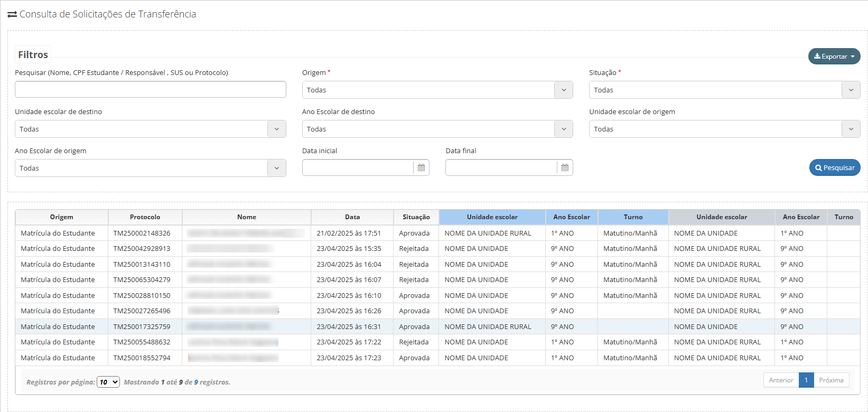Viewport: 868px width, 412px height.
Task: Click date 23/04/2025 às 17:23
Action: pos(349,358)
